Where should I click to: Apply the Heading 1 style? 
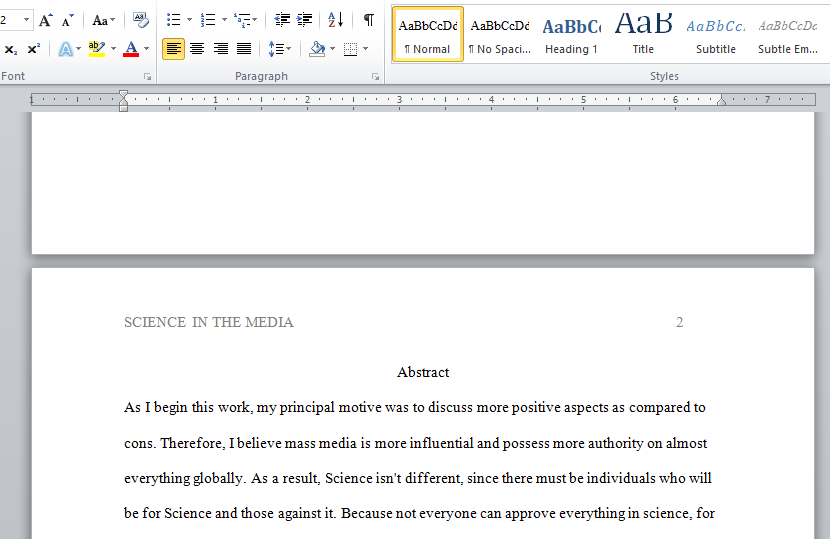coord(572,34)
